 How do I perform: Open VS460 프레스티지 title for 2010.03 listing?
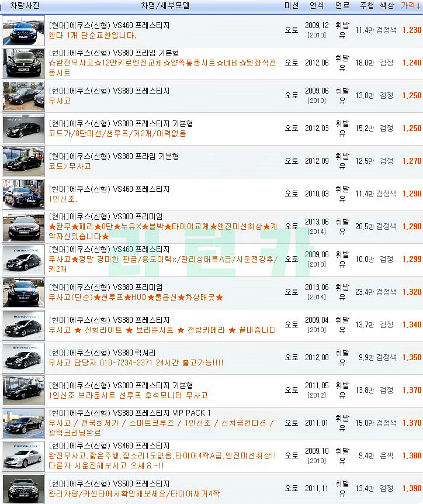click(x=109, y=189)
